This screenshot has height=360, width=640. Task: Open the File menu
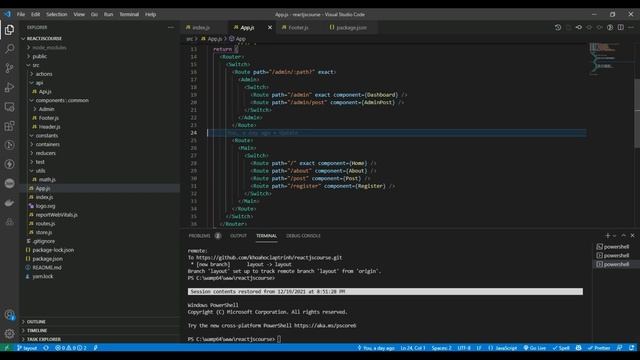pos(21,14)
